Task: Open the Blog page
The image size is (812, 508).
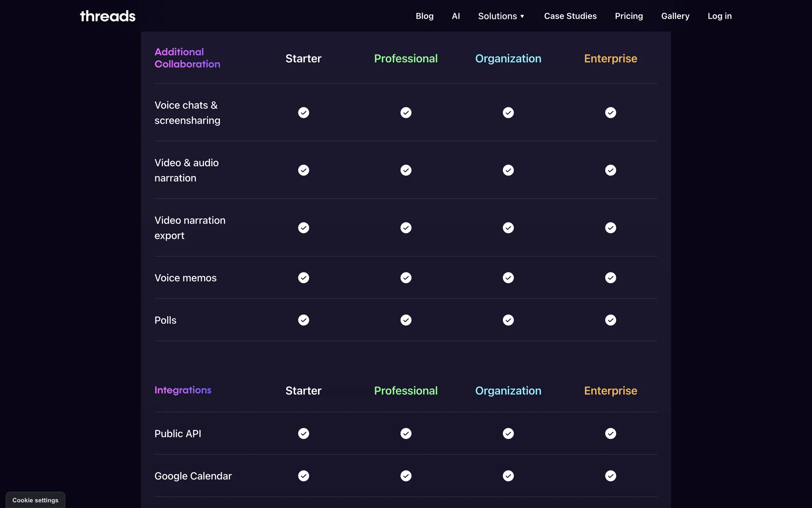Action: pos(424,16)
